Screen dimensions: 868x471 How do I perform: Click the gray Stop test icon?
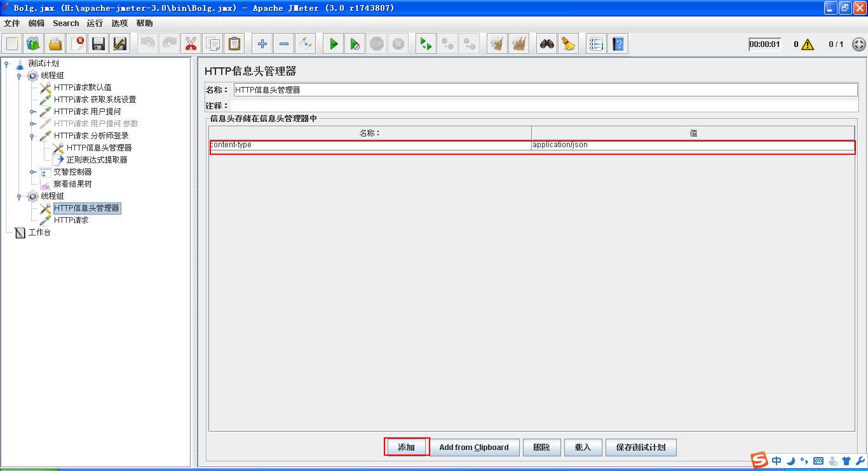[377, 44]
